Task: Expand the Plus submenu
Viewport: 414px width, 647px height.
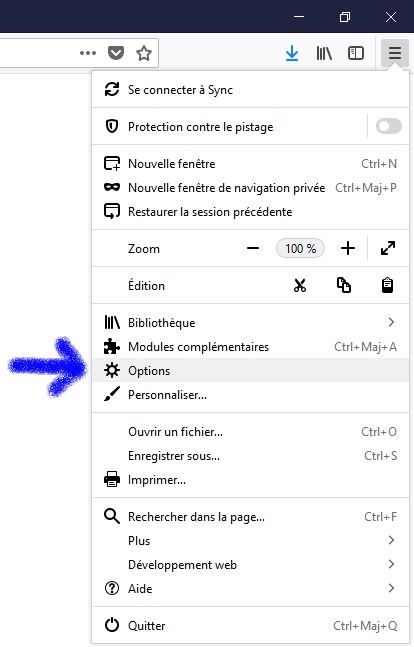Action: pos(250,541)
